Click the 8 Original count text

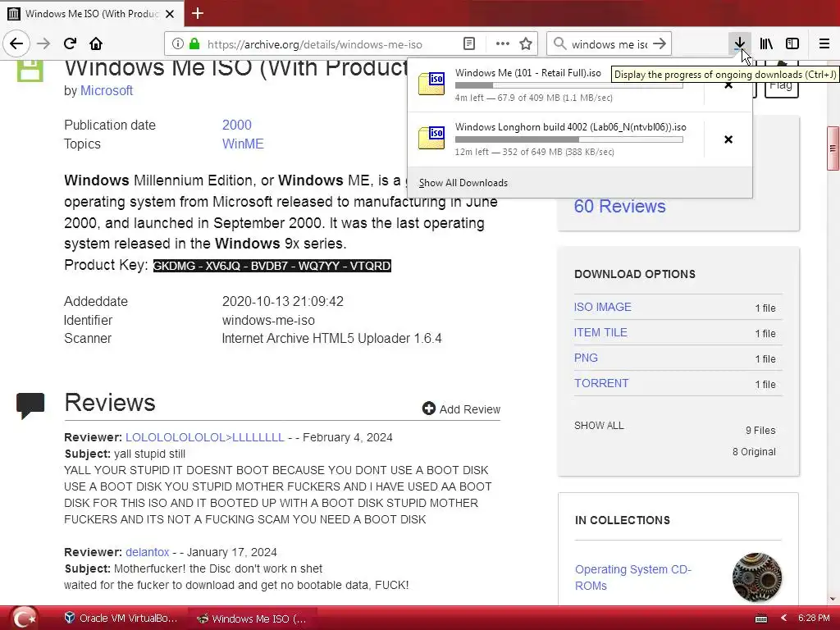click(x=754, y=452)
